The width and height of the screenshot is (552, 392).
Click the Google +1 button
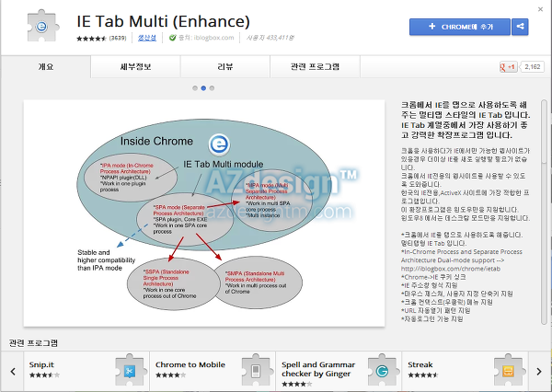tap(509, 67)
